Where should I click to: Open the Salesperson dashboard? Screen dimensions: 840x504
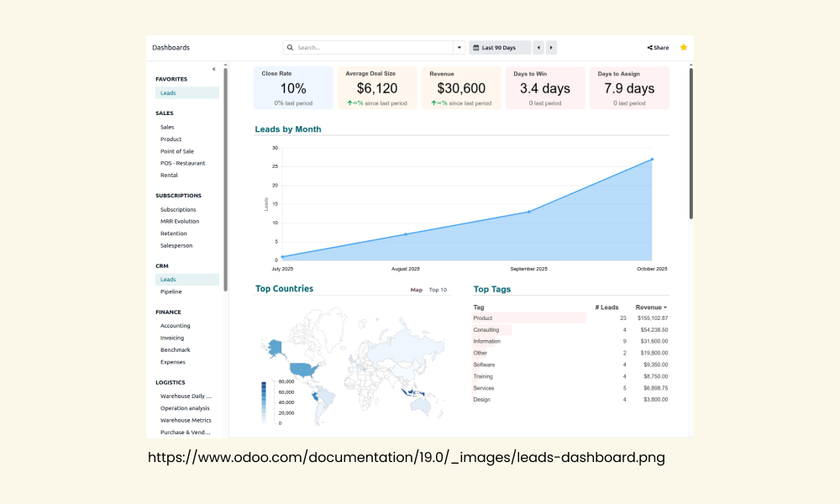coord(176,246)
